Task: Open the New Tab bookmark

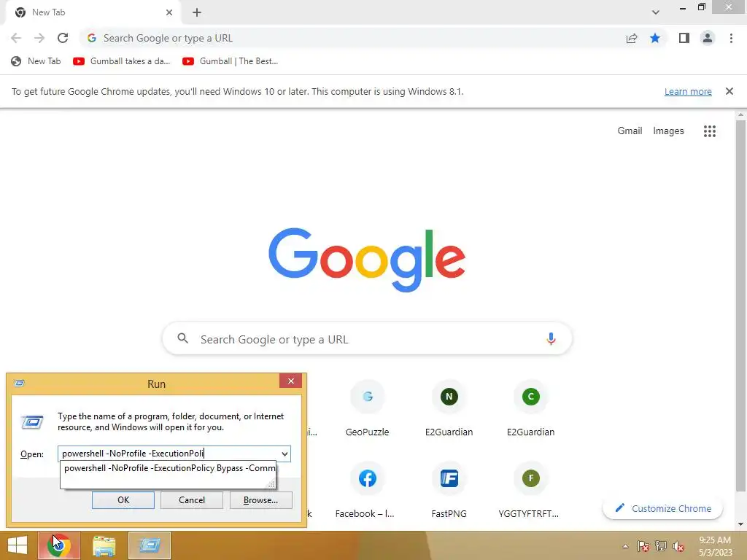Action: coord(36,61)
